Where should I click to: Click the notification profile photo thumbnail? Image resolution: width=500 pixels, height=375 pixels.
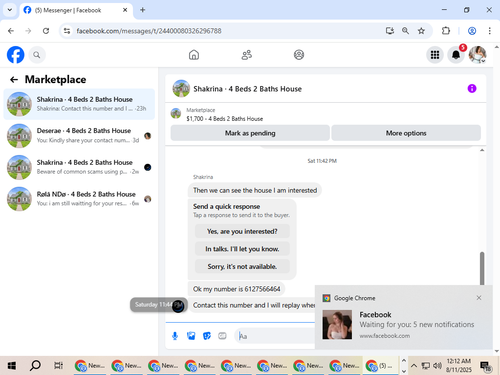point(337,324)
